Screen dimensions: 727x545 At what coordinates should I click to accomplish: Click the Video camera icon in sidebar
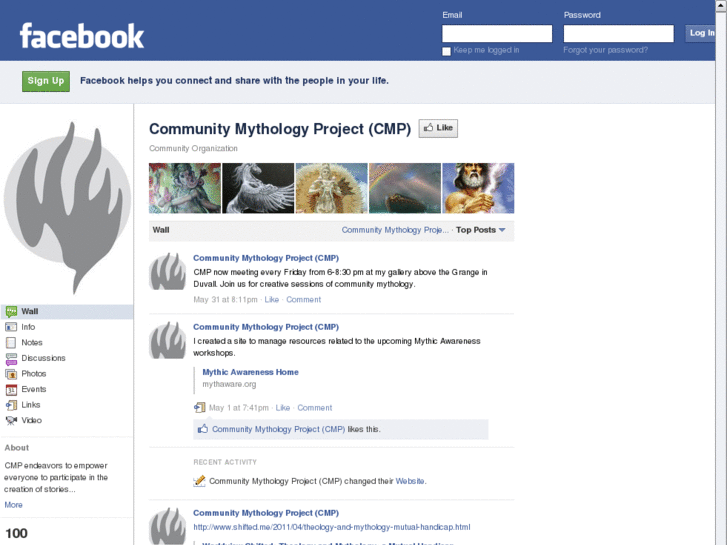tap(11, 421)
